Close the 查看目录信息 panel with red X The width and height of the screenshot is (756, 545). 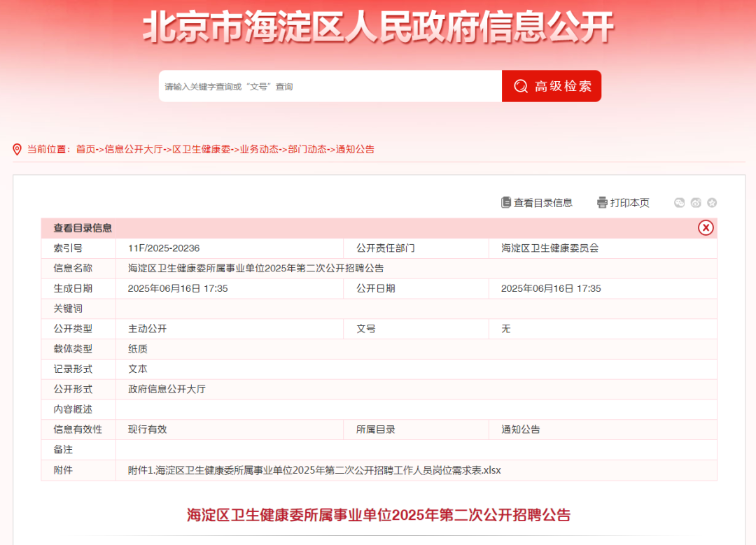[706, 227]
